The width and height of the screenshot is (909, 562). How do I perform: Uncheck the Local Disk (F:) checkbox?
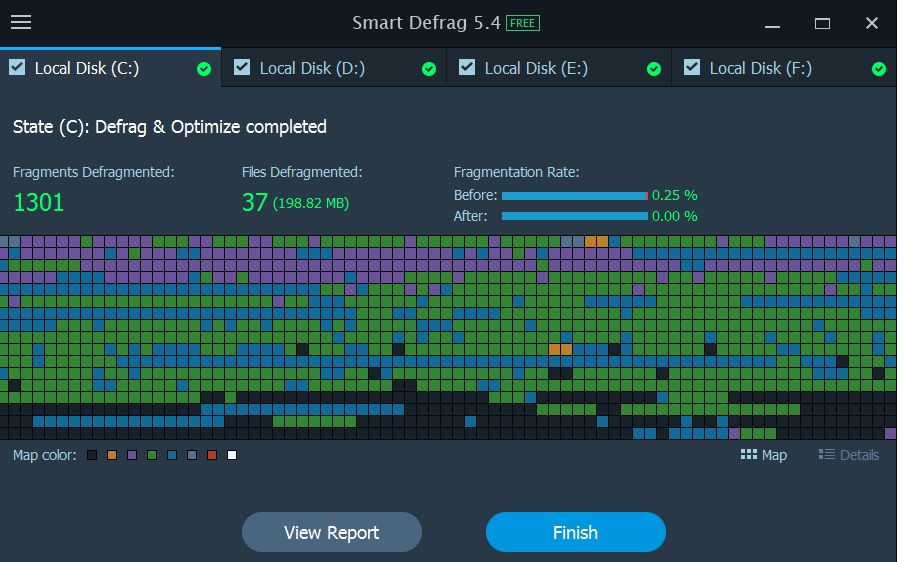692,67
